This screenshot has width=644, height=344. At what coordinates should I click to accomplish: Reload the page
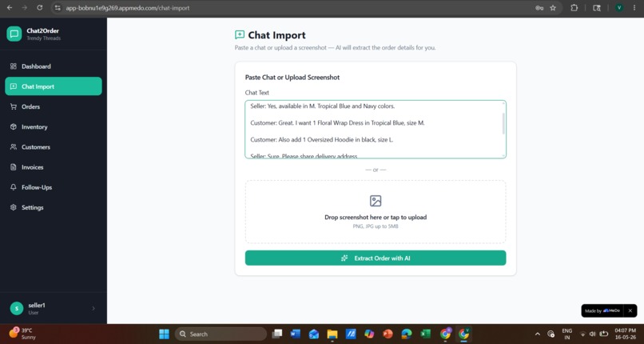tap(39, 8)
